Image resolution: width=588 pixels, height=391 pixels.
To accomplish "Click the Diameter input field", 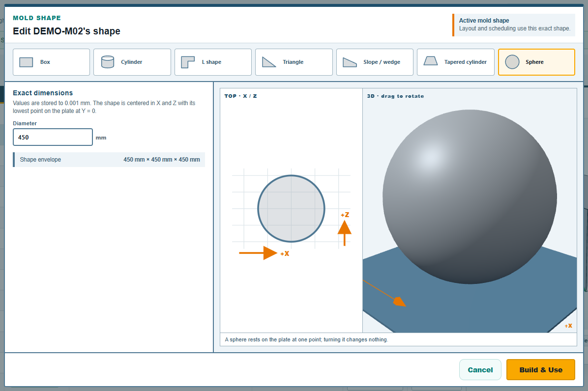I will pyautogui.click(x=53, y=137).
